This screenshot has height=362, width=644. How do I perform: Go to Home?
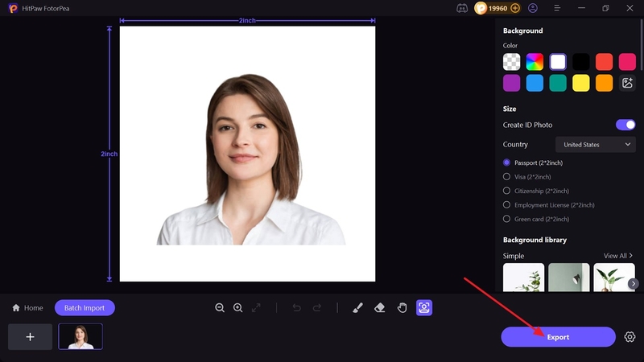tap(27, 308)
